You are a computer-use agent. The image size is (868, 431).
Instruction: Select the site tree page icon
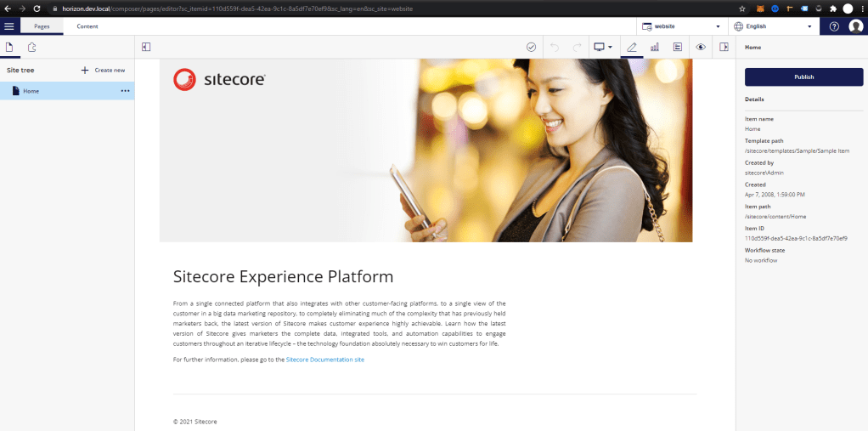pyautogui.click(x=10, y=48)
